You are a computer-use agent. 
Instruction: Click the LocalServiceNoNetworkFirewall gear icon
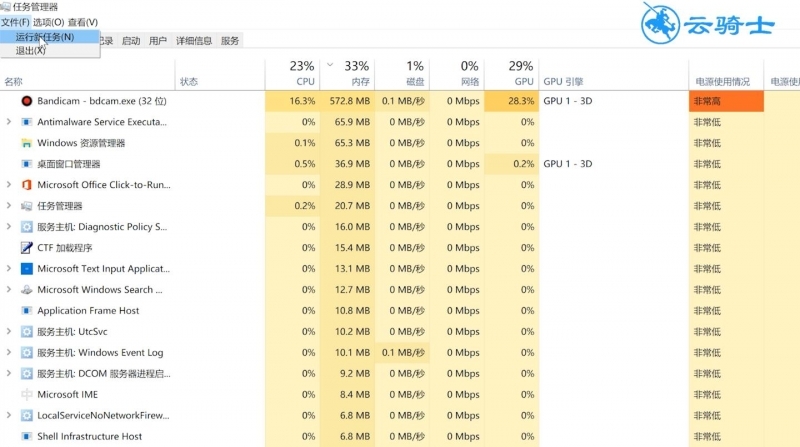(x=27, y=415)
